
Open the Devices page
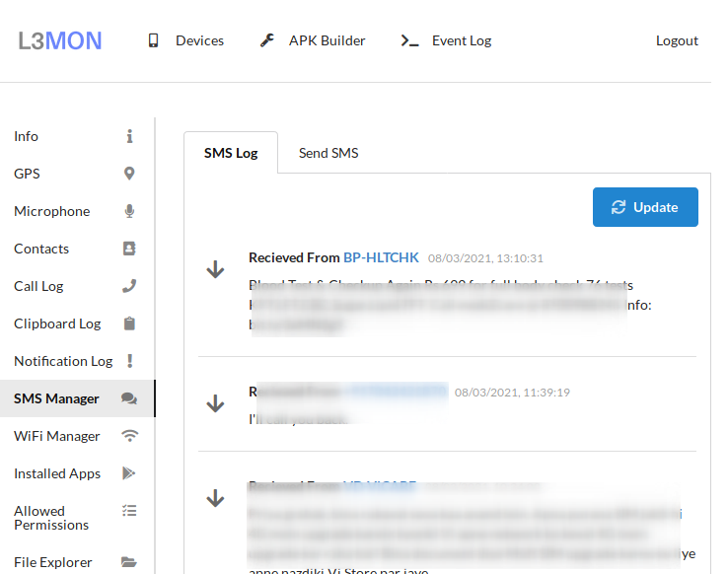click(x=199, y=40)
